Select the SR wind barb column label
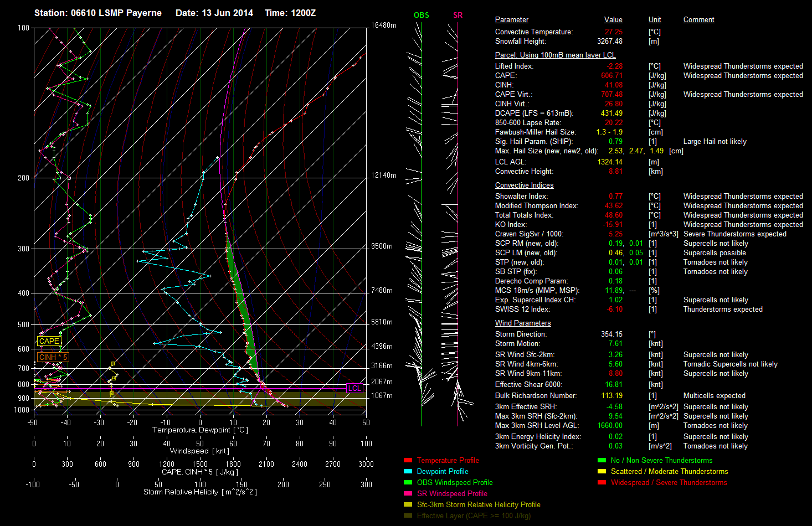Image resolution: width=812 pixels, height=526 pixels. (x=458, y=15)
